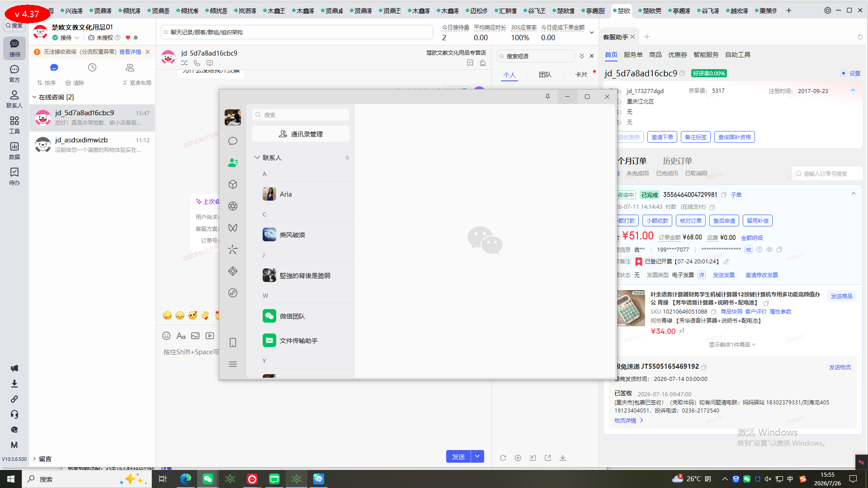Image resolution: width=868 pixels, height=488 pixels.
Task: Toggle notification bell beside 未授权
Action: pyautogui.click(x=136, y=38)
